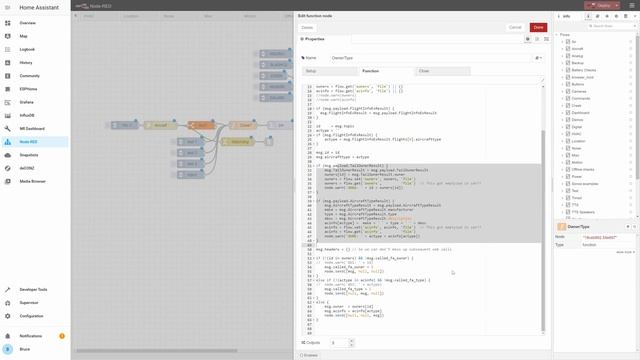The image size is (640, 360).
Task: Open ESPHome from the sidebar
Action: [35, 89]
